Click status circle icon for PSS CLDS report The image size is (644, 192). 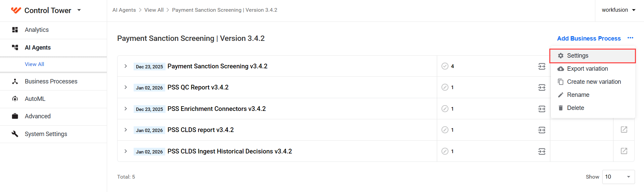[x=445, y=130]
